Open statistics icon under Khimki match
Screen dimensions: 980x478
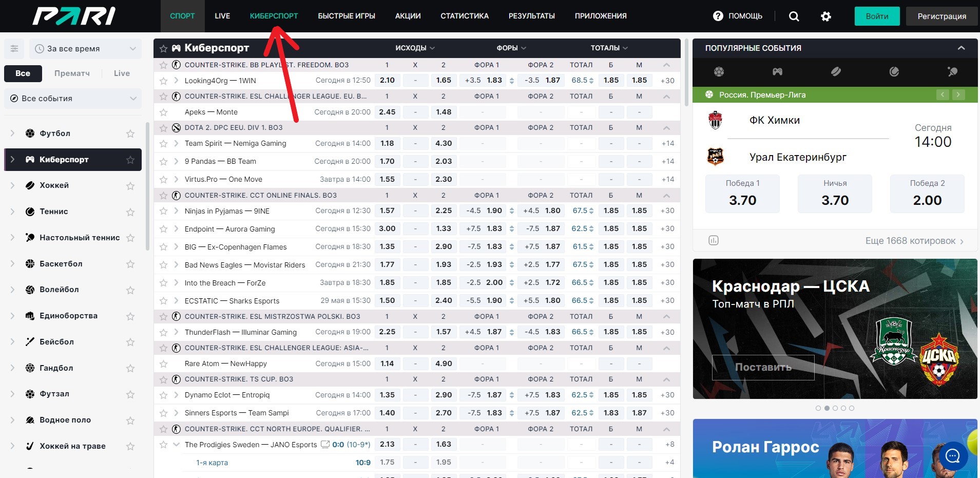pyautogui.click(x=714, y=240)
